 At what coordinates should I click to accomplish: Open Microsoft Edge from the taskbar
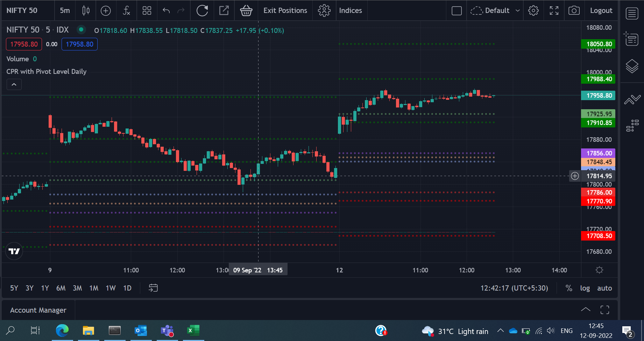[62, 330]
